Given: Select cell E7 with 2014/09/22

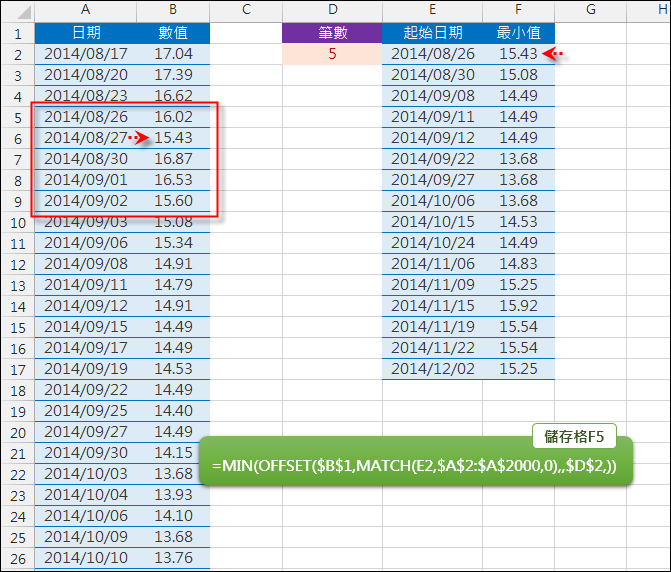Looking at the screenshot, I should 432,159.
